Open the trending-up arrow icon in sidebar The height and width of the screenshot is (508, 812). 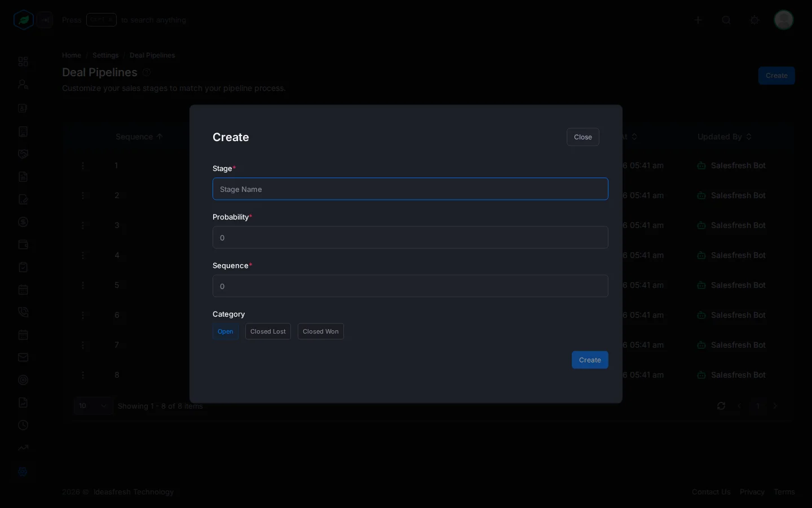(x=23, y=448)
